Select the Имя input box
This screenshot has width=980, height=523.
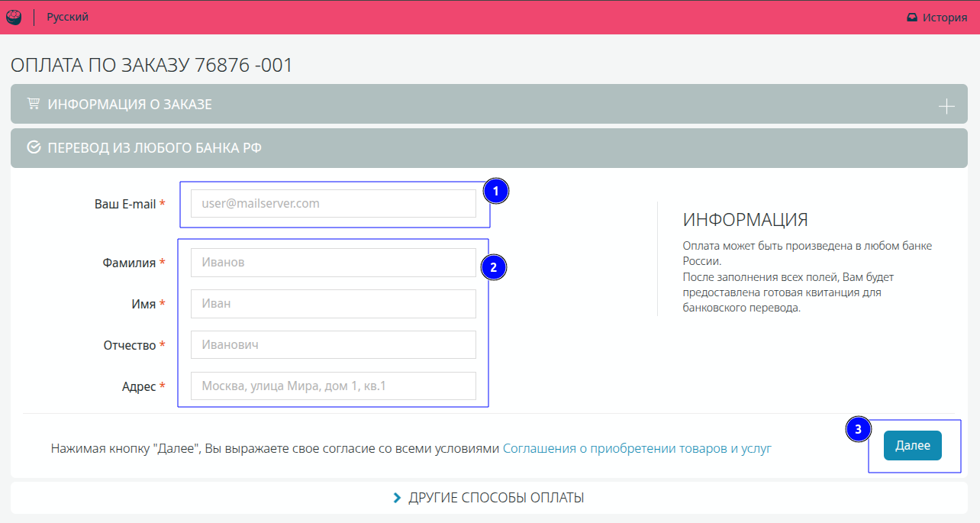(333, 304)
